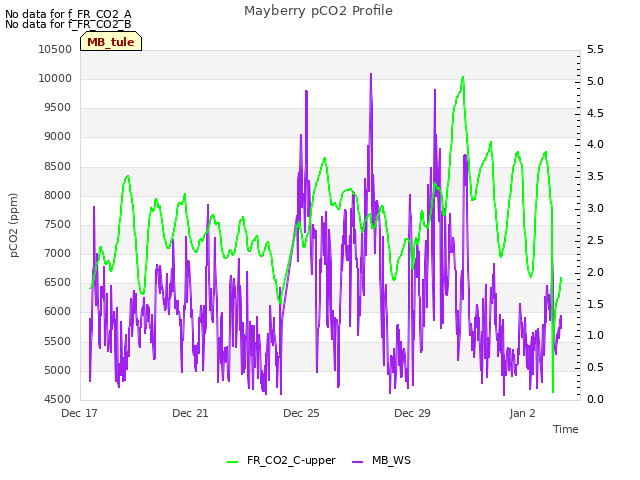The width and height of the screenshot is (640, 480).
Task: Click the Dec 29 x-axis tick label
Action: [412, 413]
